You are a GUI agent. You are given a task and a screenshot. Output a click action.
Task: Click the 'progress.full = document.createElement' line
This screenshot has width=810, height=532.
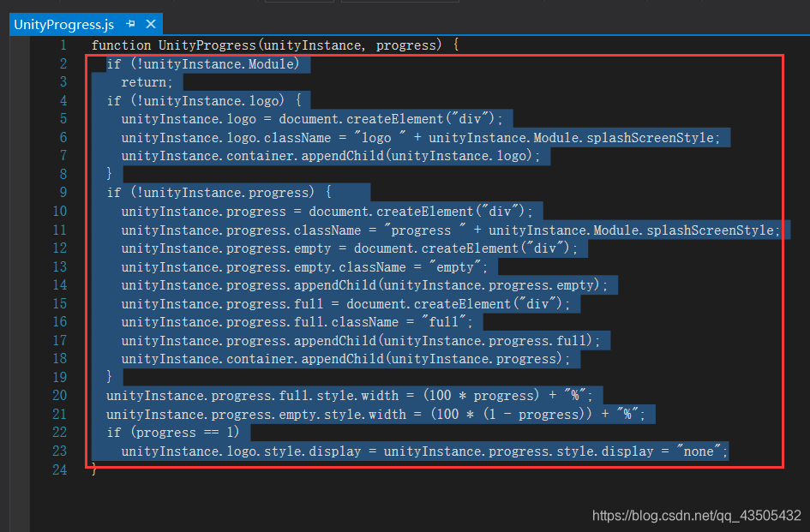pyautogui.click(x=345, y=304)
